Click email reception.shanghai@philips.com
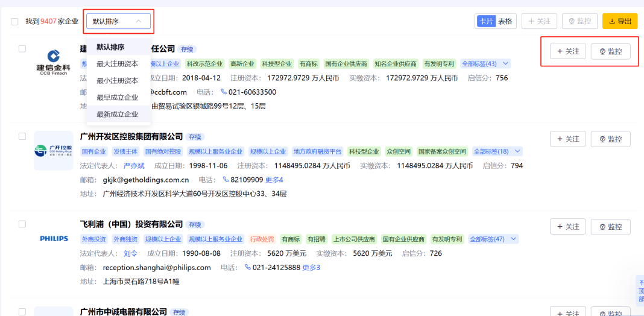 (157, 268)
